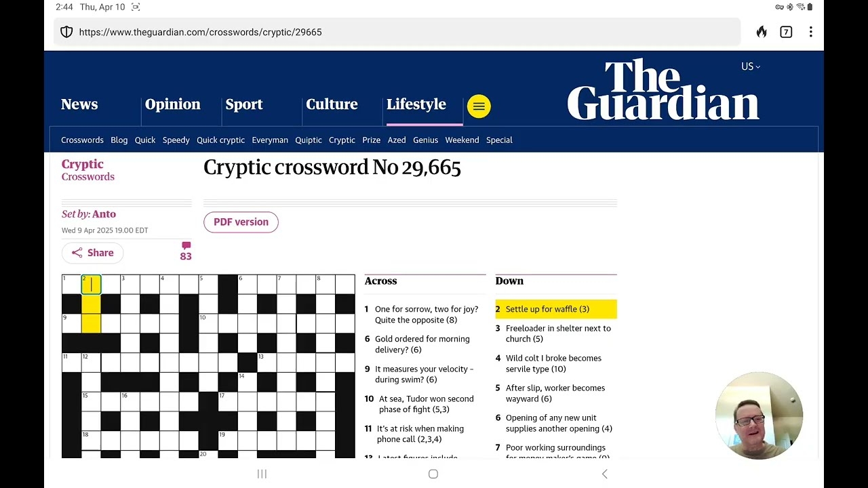
Task: Click the site security shield icon
Action: pyautogui.click(x=66, y=32)
